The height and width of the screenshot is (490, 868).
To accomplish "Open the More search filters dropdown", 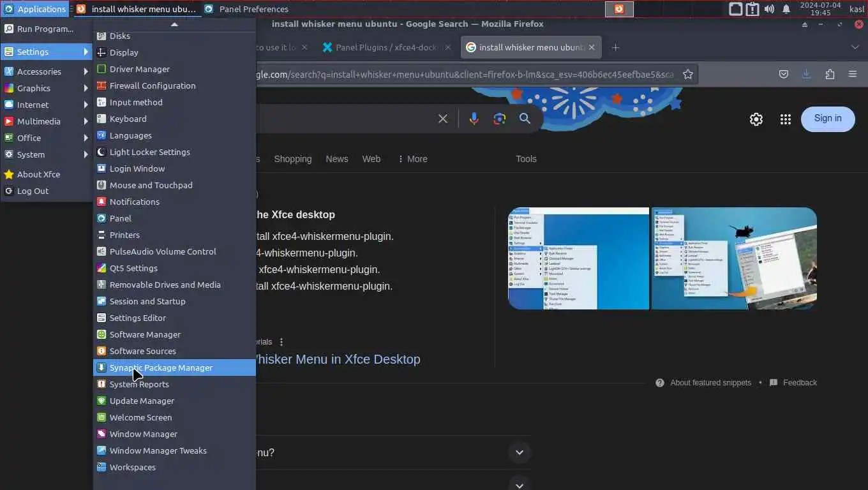I will (x=412, y=159).
